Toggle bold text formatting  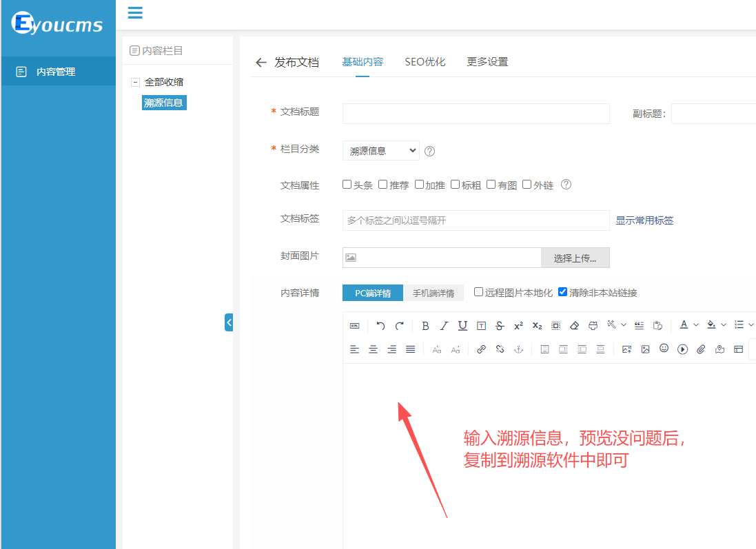point(425,326)
